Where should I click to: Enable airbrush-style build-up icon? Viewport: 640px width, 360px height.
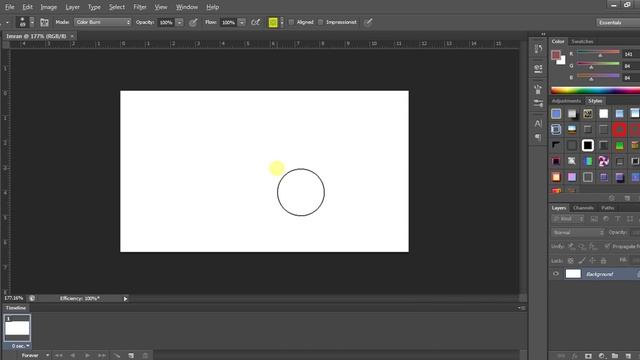click(256, 22)
